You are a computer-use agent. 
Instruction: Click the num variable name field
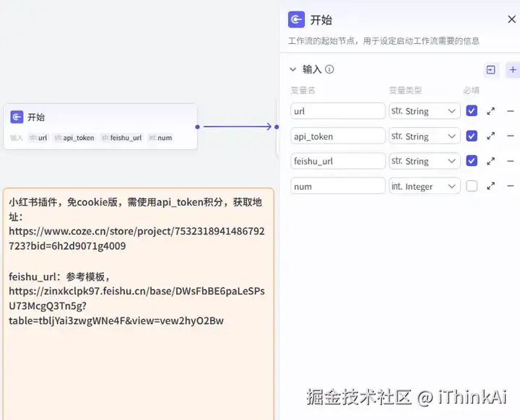(x=338, y=186)
